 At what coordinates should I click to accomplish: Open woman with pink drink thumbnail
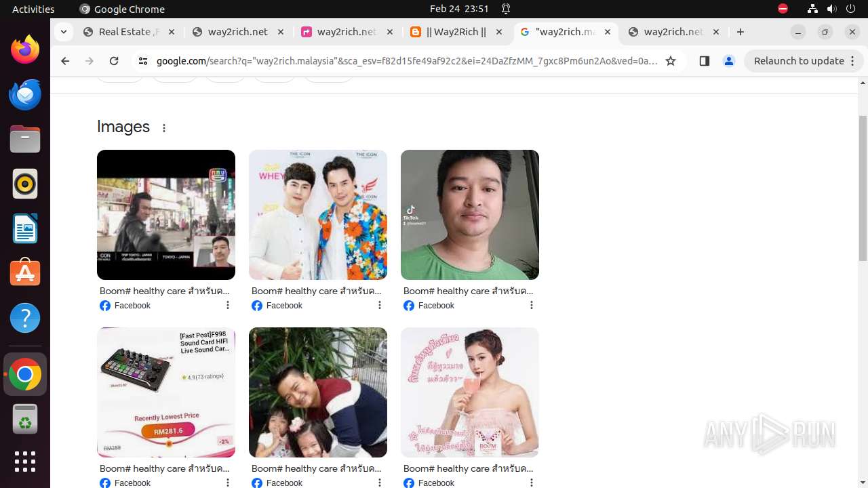[470, 392]
